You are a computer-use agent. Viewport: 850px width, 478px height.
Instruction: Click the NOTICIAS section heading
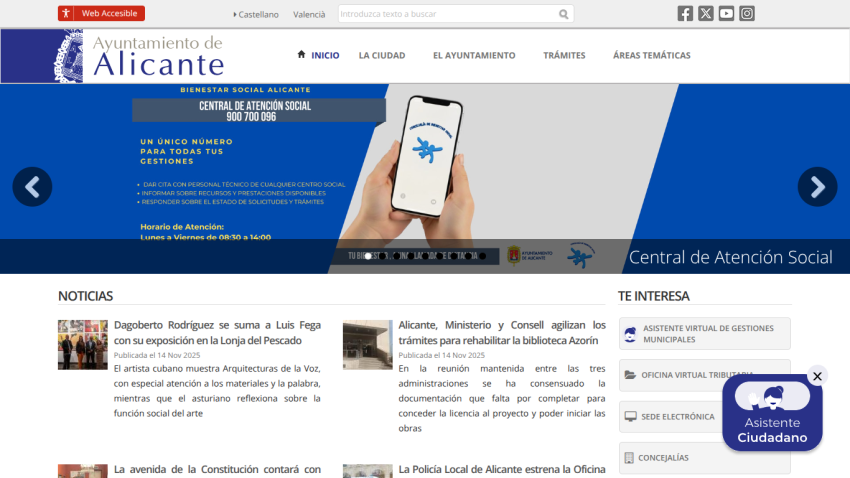click(x=86, y=296)
